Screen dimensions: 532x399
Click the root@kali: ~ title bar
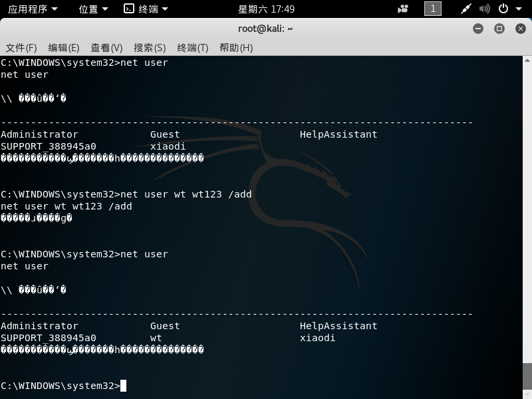tap(265, 29)
